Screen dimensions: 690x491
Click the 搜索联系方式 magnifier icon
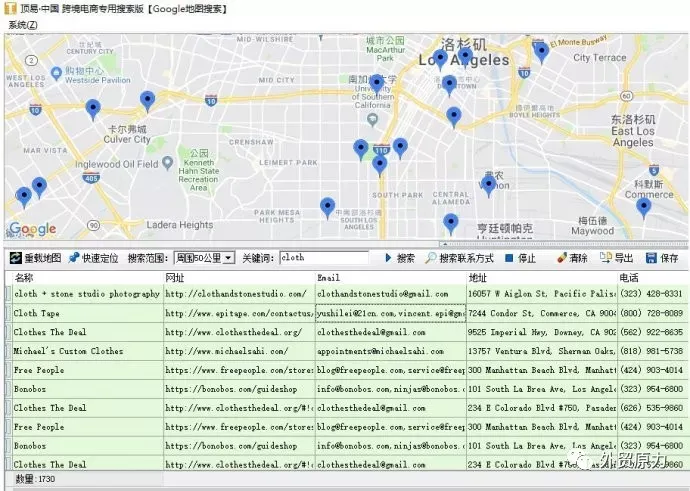point(430,258)
